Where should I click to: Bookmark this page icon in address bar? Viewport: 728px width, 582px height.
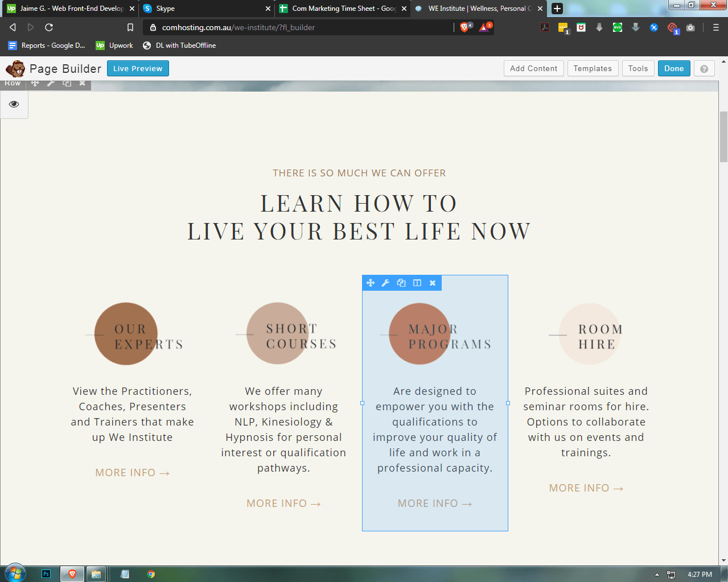(x=130, y=27)
